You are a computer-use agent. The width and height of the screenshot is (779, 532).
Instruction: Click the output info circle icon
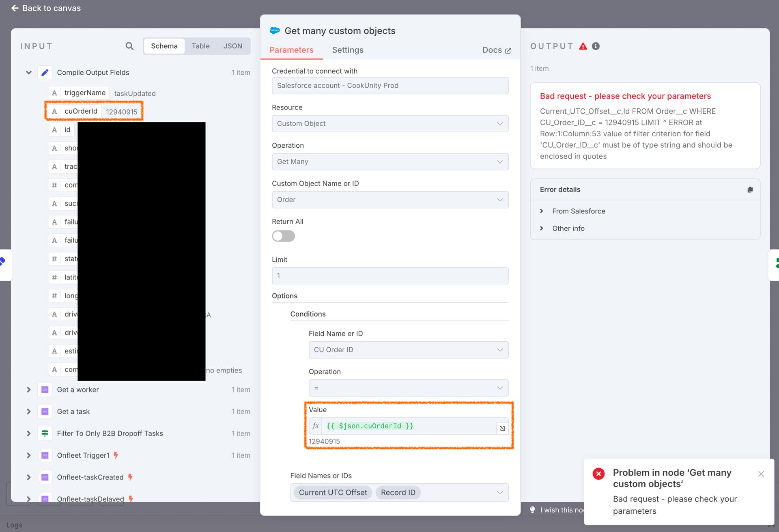(x=596, y=46)
